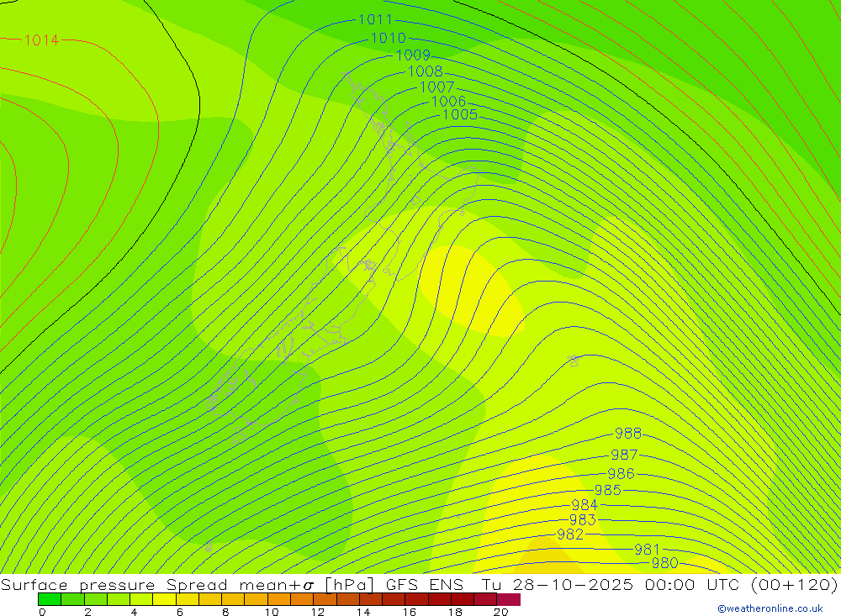Click the 984 contour label
This screenshot has width=841, height=616.
(584, 505)
